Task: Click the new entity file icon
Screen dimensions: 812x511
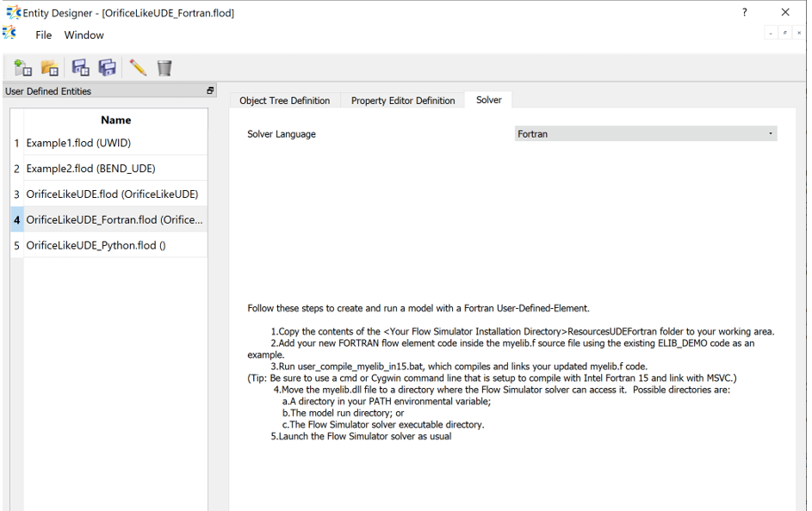Action: [x=23, y=68]
